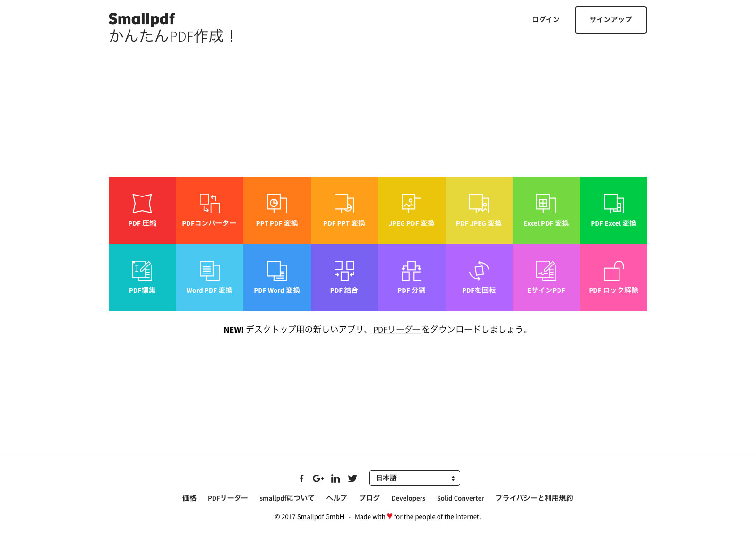The width and height of the screenshot is (756, 538).
Task: Select the PDFコンバーター tile
Action: pyautogui.click(x=209, y=210)
